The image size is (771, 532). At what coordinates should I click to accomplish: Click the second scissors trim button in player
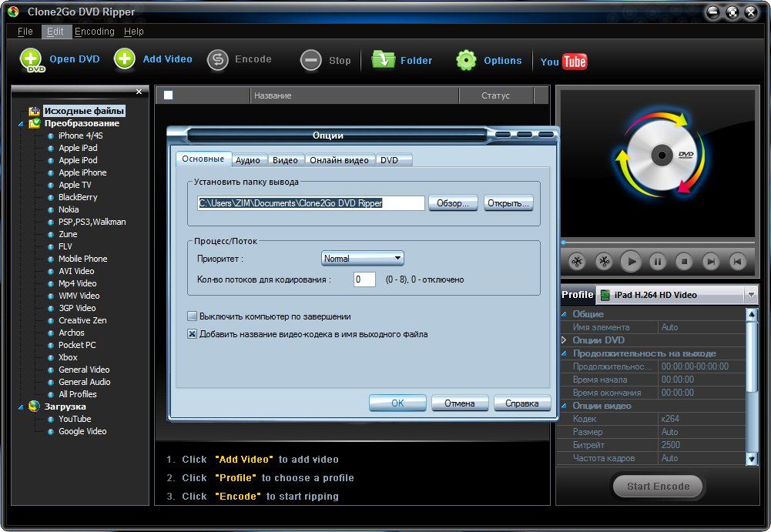tap(604, 262)
